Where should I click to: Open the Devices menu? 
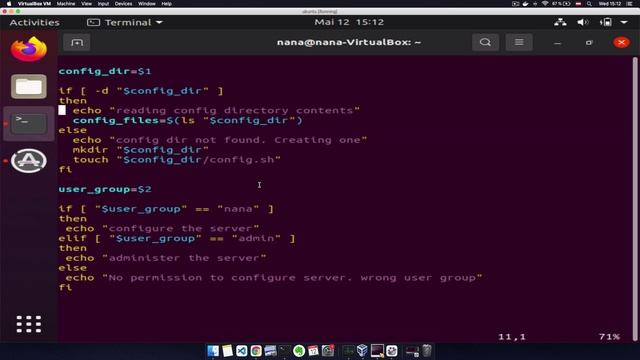pyautogui.click(x=123, y=4)
